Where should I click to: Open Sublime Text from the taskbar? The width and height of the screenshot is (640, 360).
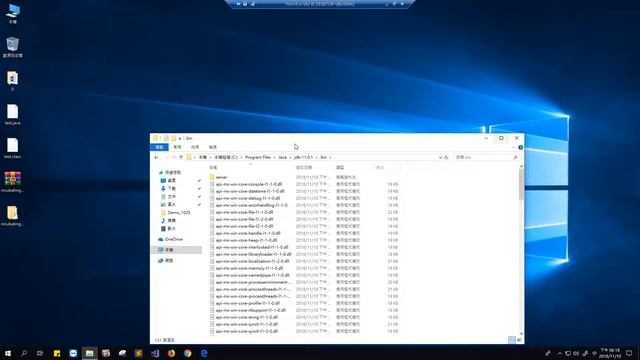139,353
